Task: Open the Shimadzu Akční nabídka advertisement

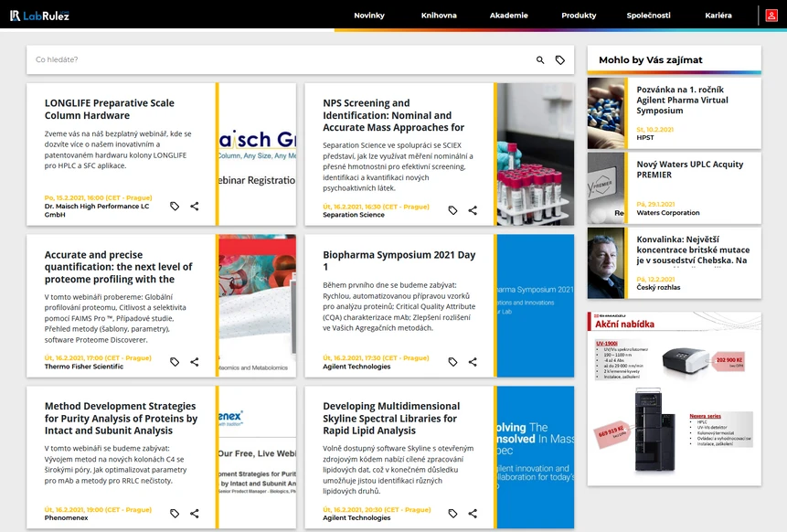Action: click(x=674, y=399)
